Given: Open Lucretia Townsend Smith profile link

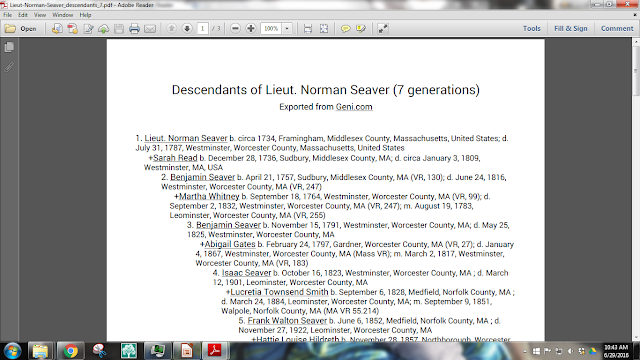Looking at the screenshot, I should coord(279,292).
